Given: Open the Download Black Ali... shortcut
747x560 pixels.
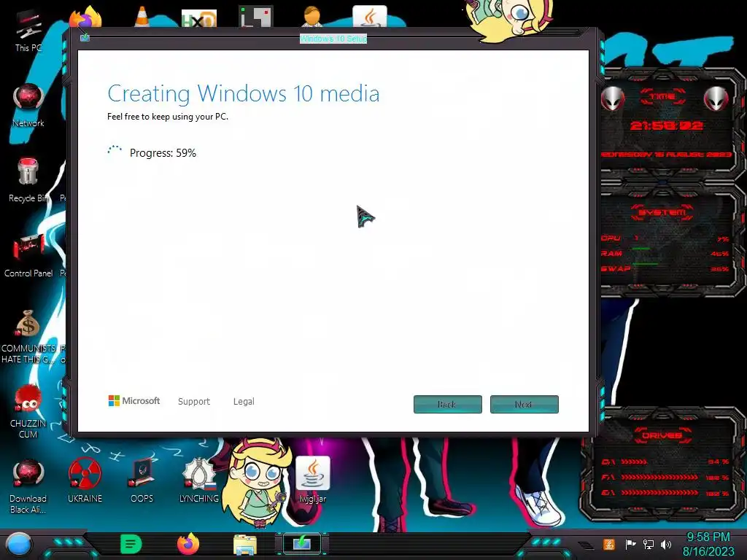Looking at the screenshot, I should pos(28,486).
